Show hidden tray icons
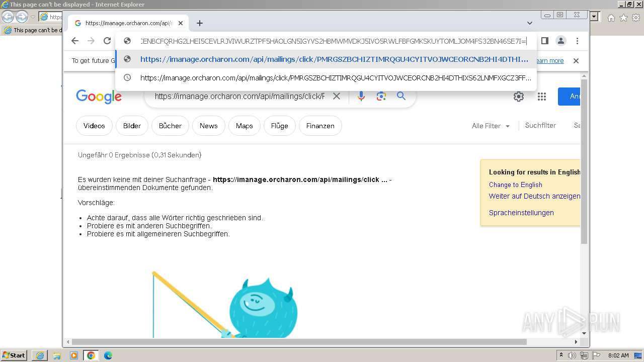 point(561,355)
